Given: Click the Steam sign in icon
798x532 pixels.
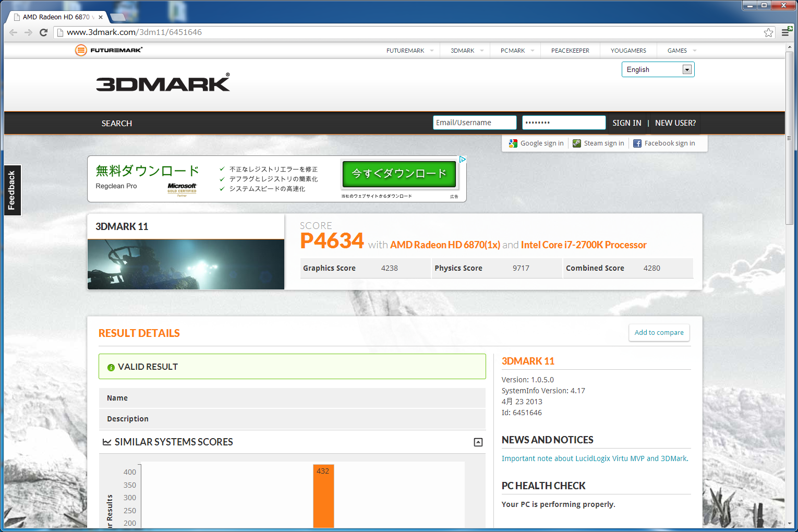Looking at the screenshot, I should point(577,143).
